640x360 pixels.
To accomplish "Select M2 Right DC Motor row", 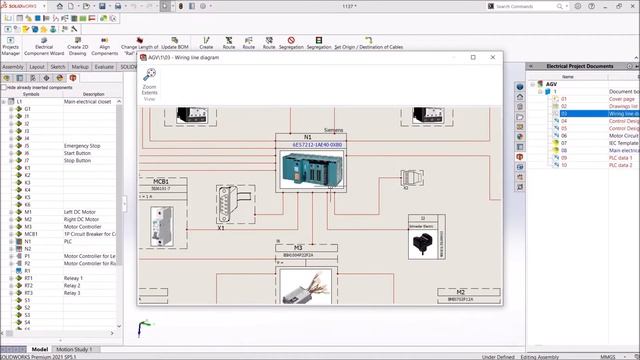I will pos(59,219).
